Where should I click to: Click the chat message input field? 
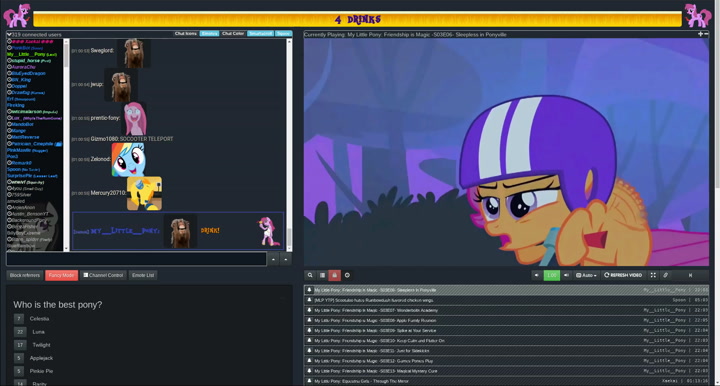pos(136,259)
